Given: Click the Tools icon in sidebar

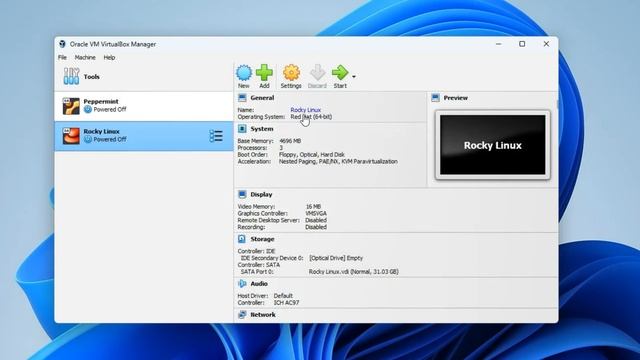Looking at the screenshot, I should (x=71, y=76).
